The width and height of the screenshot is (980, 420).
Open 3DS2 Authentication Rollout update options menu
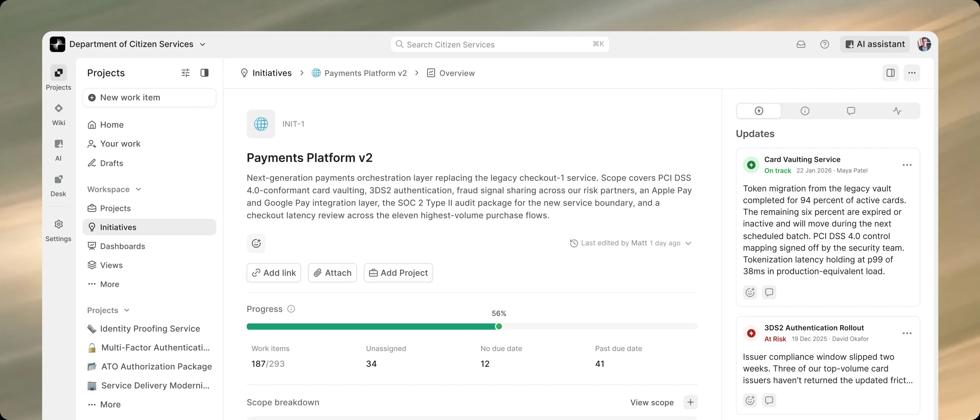907,333
